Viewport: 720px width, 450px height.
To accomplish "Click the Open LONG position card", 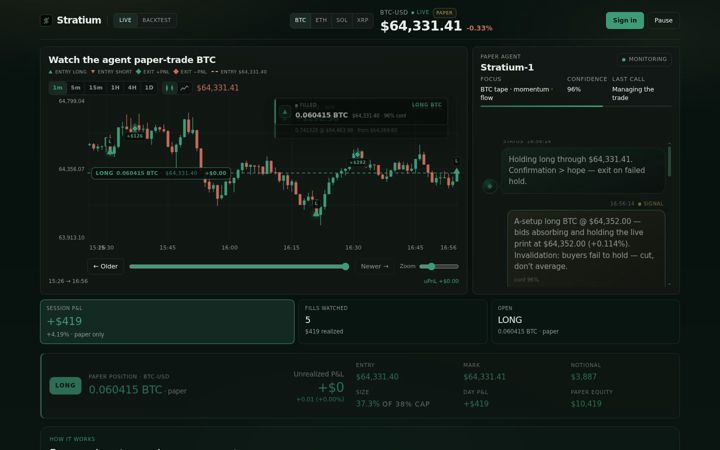I will [585, 321].
